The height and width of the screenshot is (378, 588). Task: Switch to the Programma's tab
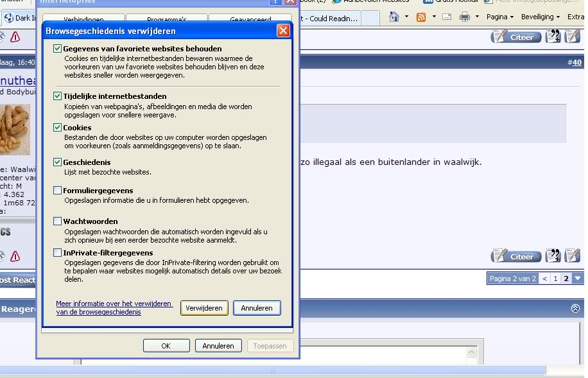pyautogui.click(x=166, y=19)
